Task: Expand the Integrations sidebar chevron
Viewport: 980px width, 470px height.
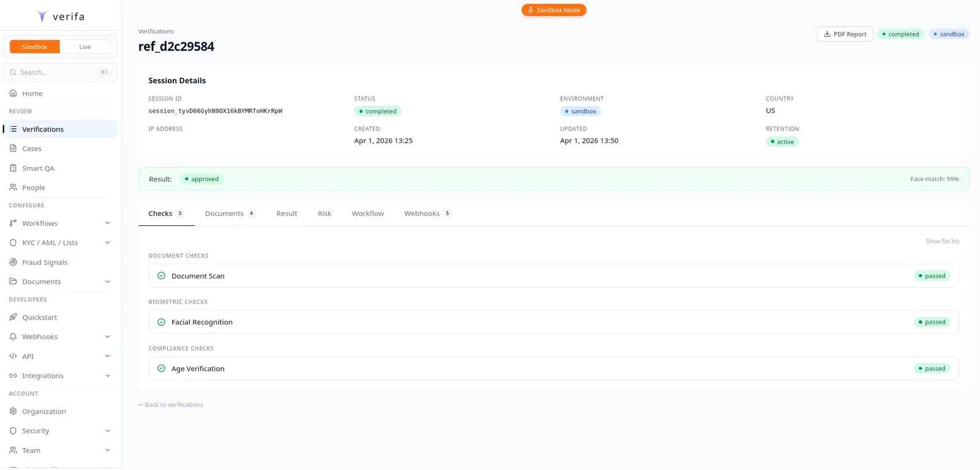Action: pyautogui.click(x=108, y=376)
